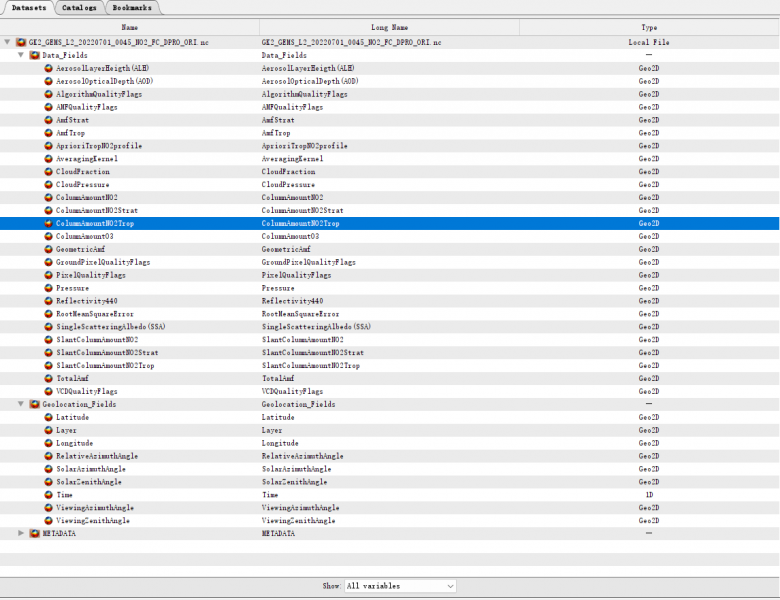Click the Data_Fields folder icon
Image resolution: width=780 pixels, height=600 pixels.
click(34, 55)
